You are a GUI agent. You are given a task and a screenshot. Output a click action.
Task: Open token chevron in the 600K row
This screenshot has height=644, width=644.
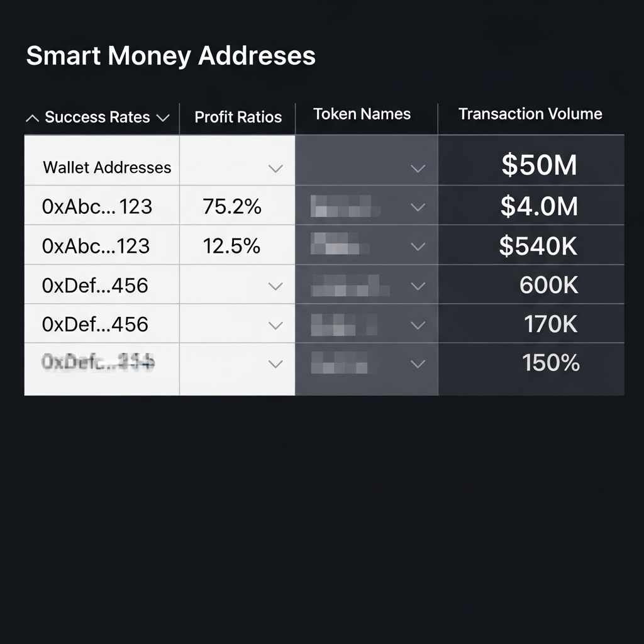(418, 286)
